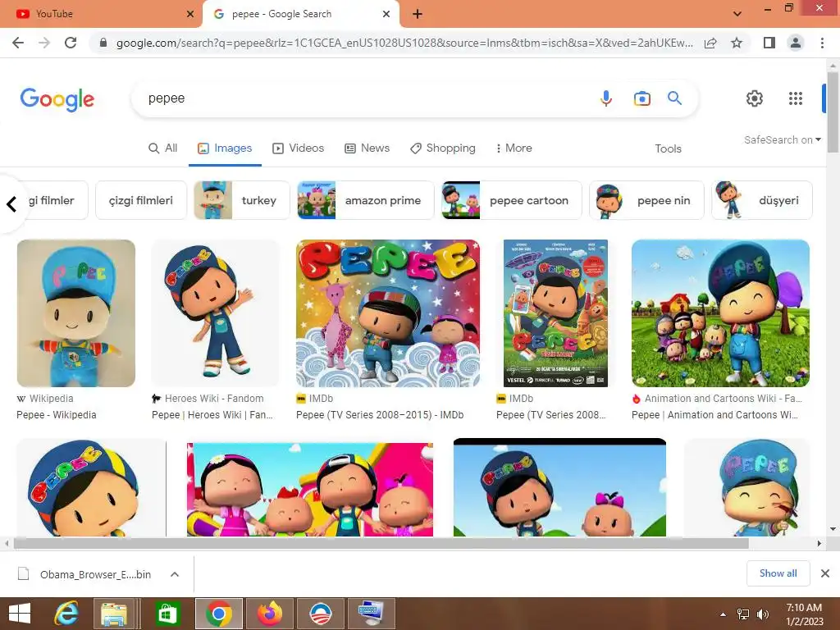
Task: Go back using the browser back arrow
Action: [x=18, y=43]
